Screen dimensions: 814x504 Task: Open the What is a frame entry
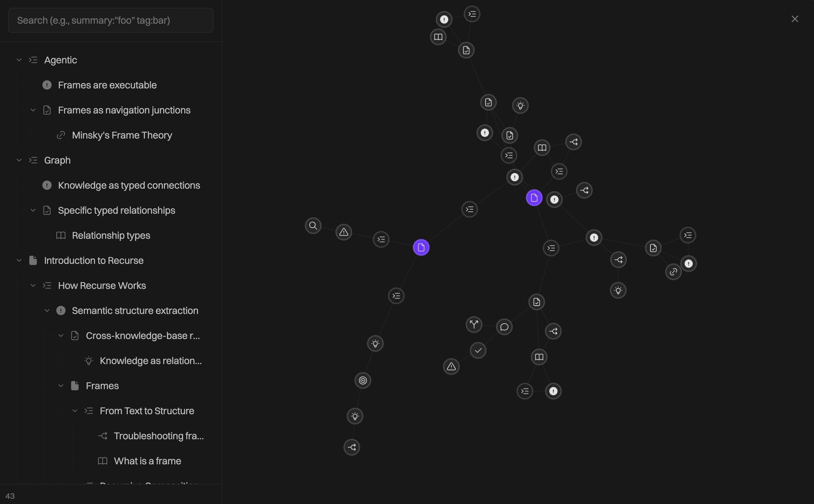click(x=148, y=461)
